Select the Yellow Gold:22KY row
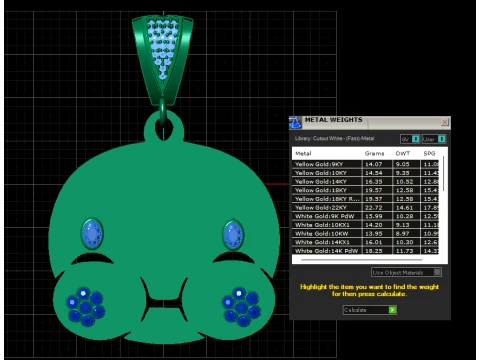Screen dimensions: 480x360 366,207
